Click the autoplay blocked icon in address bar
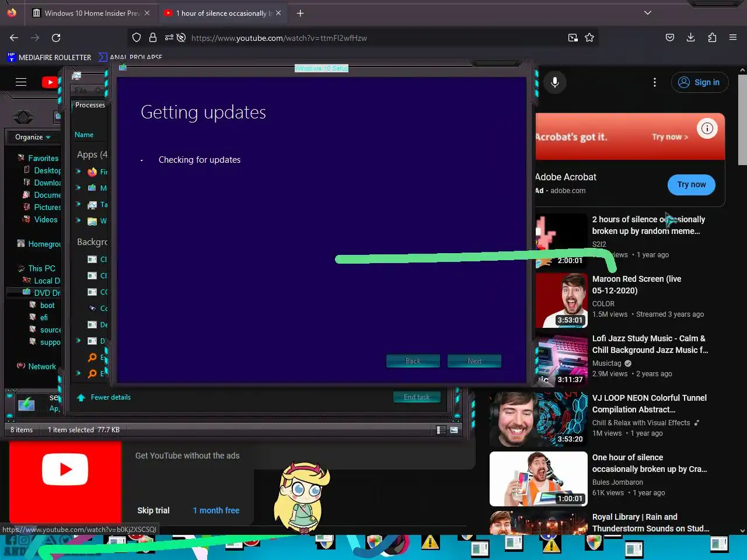Image resolution: width=747 pixels, height=560 pixels. point(181,37)
